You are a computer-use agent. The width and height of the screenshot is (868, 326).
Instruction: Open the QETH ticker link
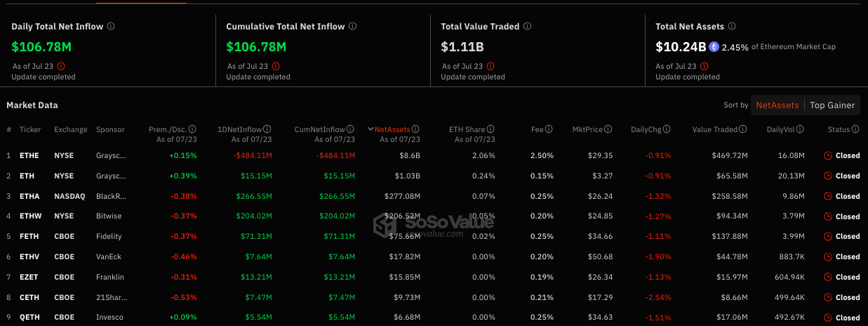click(30, 318)
